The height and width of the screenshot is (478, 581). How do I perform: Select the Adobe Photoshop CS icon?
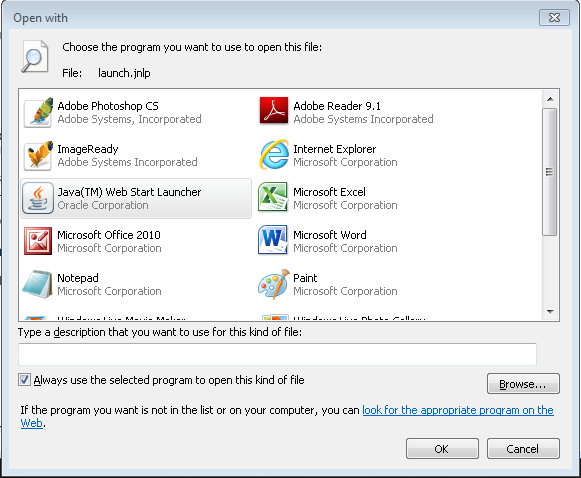click(x=38, y=112)
